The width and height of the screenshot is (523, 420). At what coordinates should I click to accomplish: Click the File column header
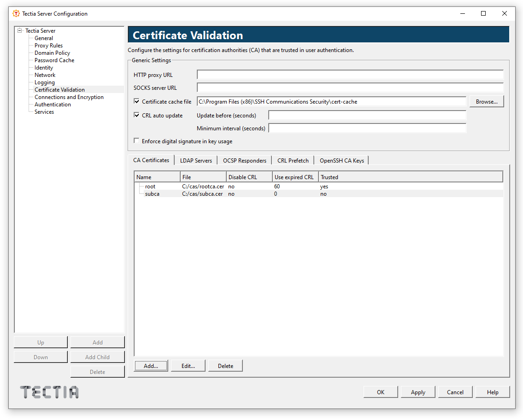[203, 177]
